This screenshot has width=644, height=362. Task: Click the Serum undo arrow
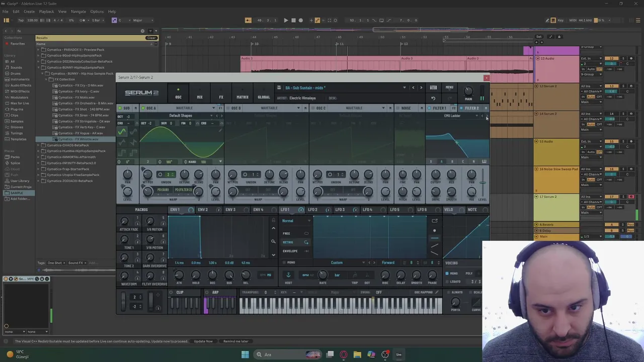[x=433, y=99]
